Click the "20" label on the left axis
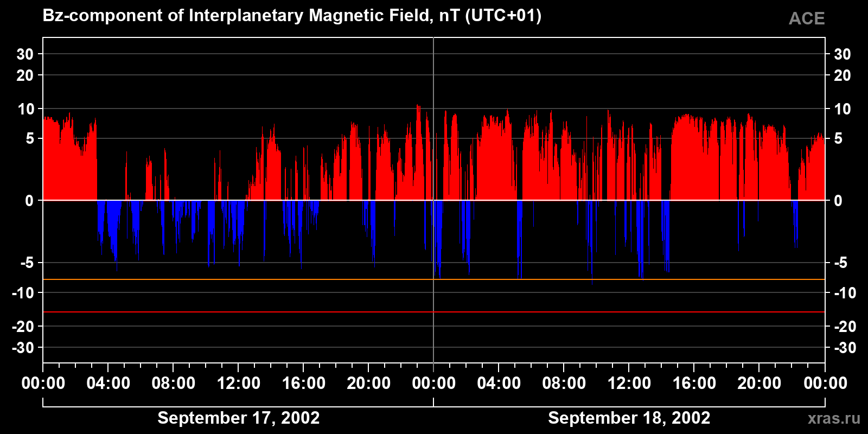Screen dimensions: 868x434 coord(25,75)
